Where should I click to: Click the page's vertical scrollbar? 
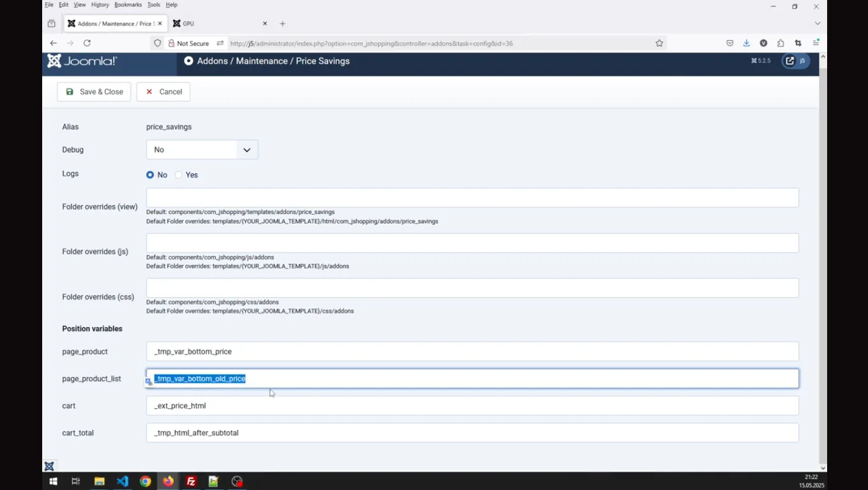pyautogui.click(x=823, y=256)
